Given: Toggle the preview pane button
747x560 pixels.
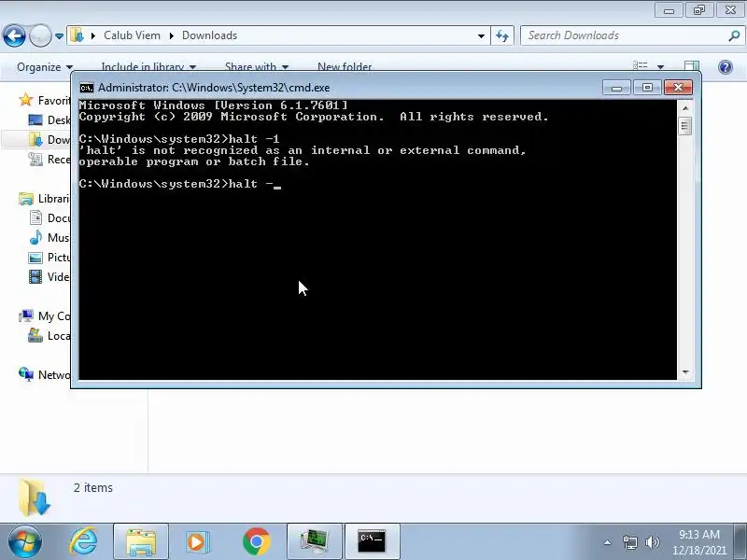Looking at the screenshot, I should point(692,66).
